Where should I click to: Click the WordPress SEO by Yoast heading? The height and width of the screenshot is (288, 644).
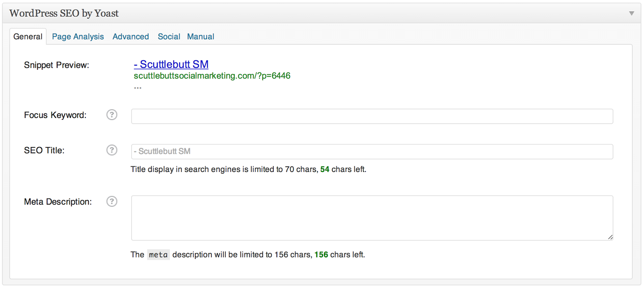[x=64, y=13]
